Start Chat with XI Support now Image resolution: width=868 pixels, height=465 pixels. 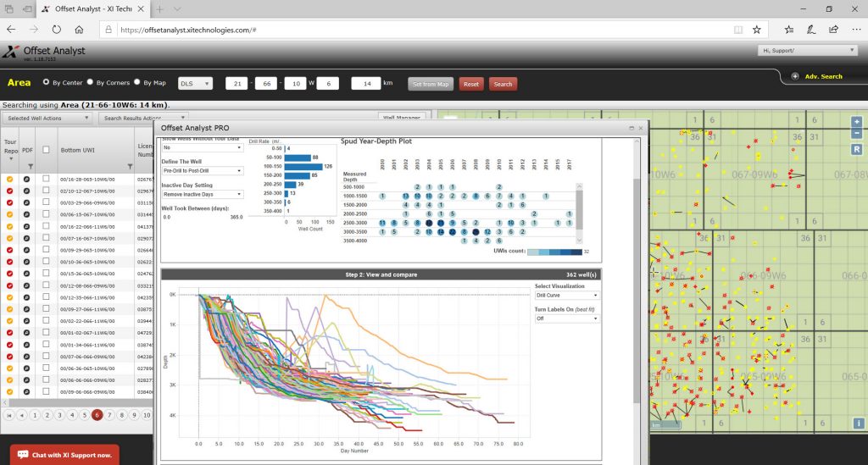coord(64,455)
